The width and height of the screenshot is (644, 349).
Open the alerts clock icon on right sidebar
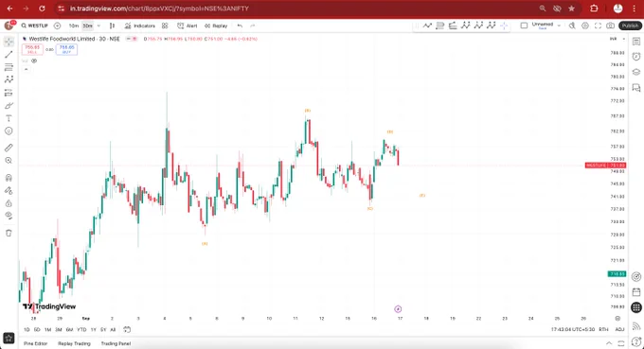(x=636, y=57)
